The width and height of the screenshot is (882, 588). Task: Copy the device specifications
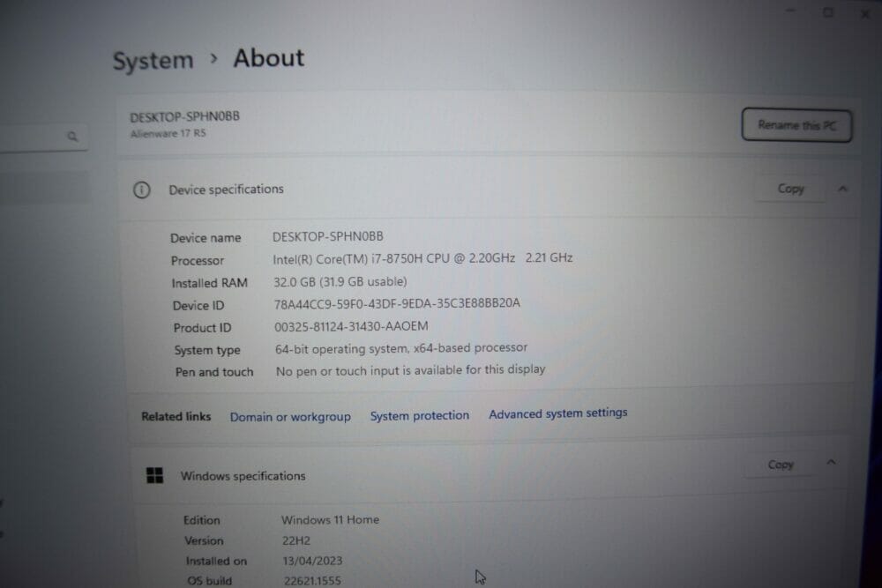pos(790,189)
